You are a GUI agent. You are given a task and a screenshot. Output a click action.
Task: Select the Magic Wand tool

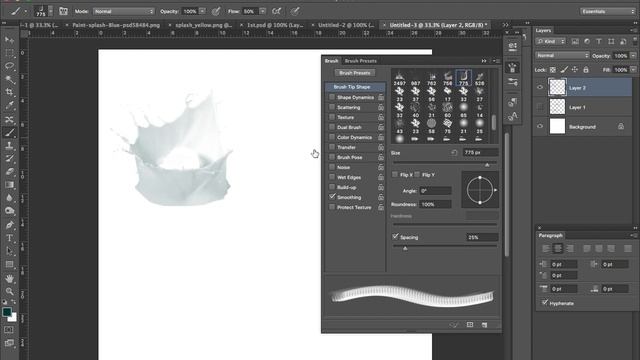(x=9, y=79)
